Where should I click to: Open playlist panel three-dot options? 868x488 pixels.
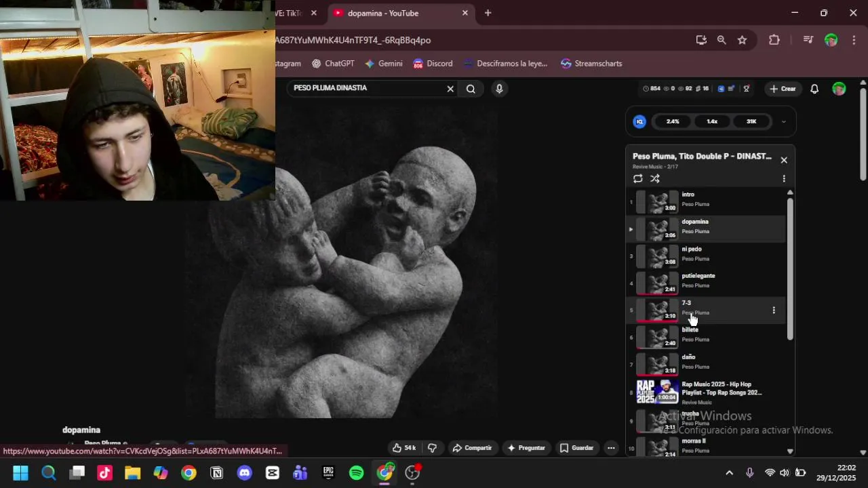point(784,179)
